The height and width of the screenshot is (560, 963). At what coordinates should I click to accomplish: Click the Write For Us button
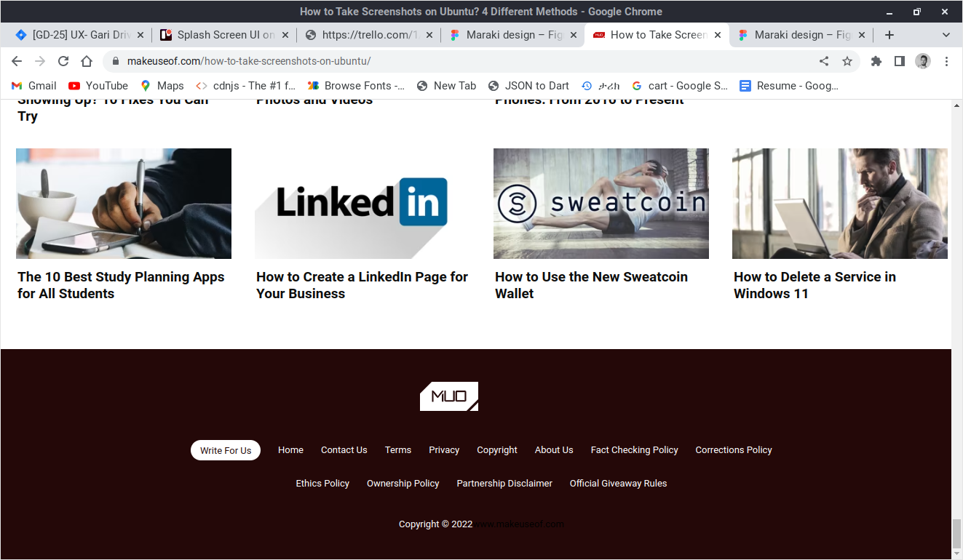click(x=226, y=450)
